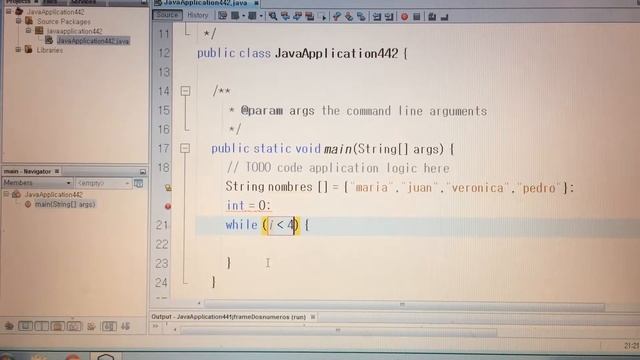The height and width of the screenshot is (360, 640).
Task: Click the word 'while' on line 21
Action: tap(242, 225)
